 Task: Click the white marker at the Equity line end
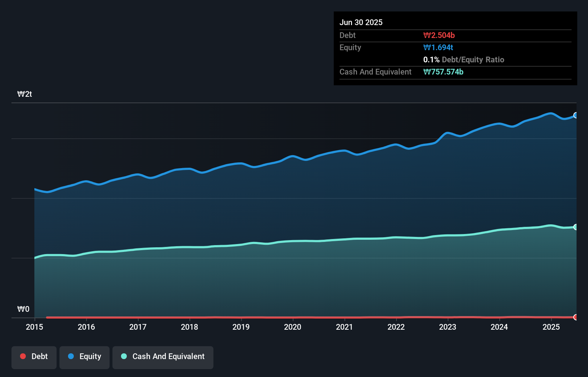[x=575, y=115]
